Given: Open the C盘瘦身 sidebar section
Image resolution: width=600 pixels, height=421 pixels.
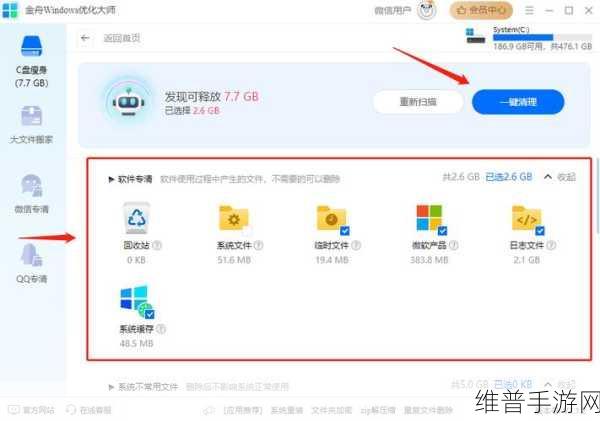Looking at the screenshot, I should coord(31,61).
